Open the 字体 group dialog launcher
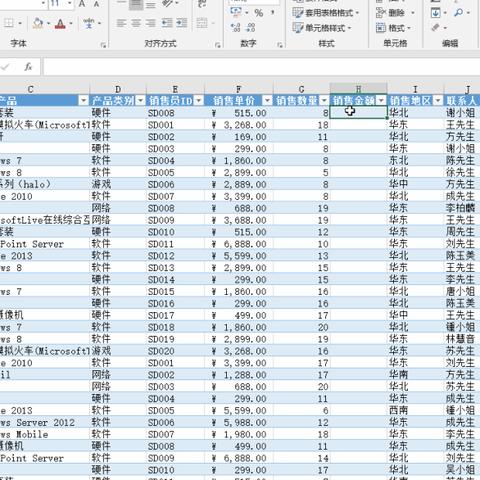480x480 pixels. (x=103, y=45)
